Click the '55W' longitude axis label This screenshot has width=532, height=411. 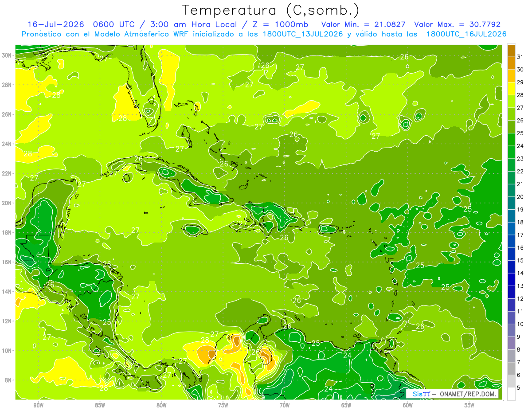coord(469,405)
